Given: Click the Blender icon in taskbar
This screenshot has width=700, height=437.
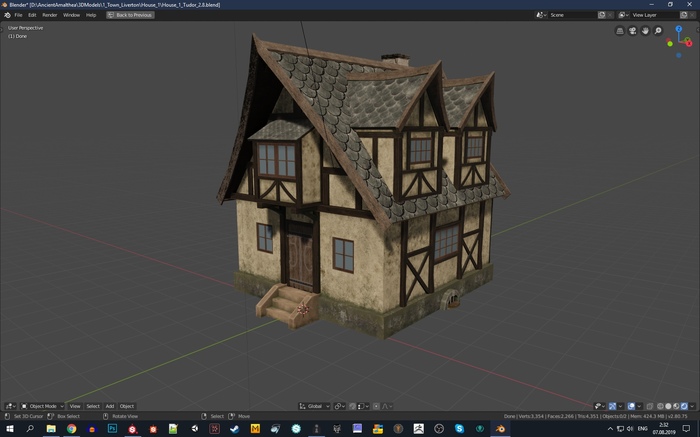Looking at the screenshot, I should click(x=500, y=428).
